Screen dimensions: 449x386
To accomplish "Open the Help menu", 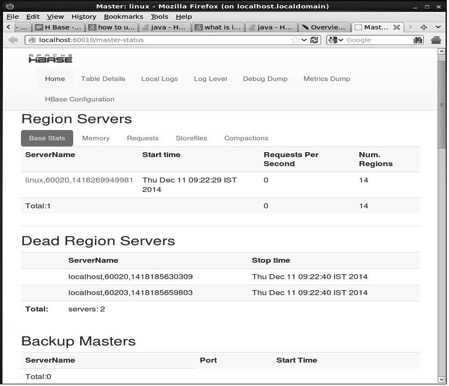I will (184, 17).
